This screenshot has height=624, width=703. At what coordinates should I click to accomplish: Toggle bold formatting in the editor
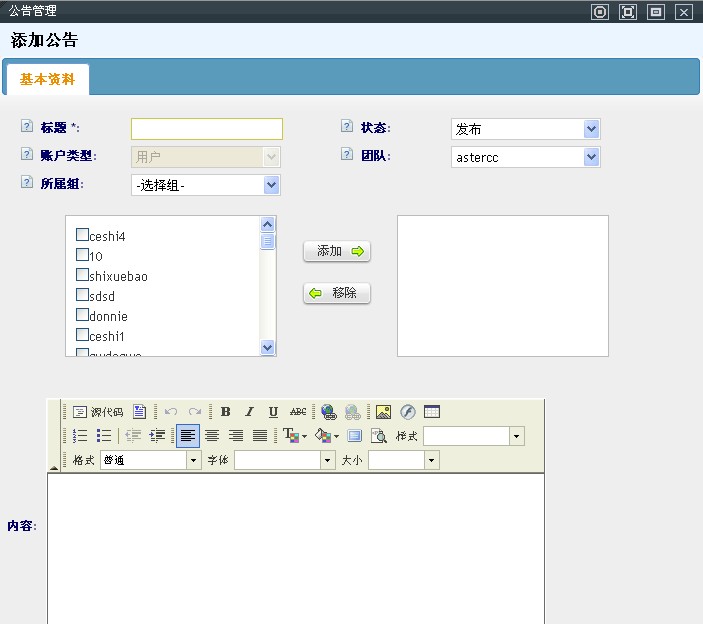point(226,412)
